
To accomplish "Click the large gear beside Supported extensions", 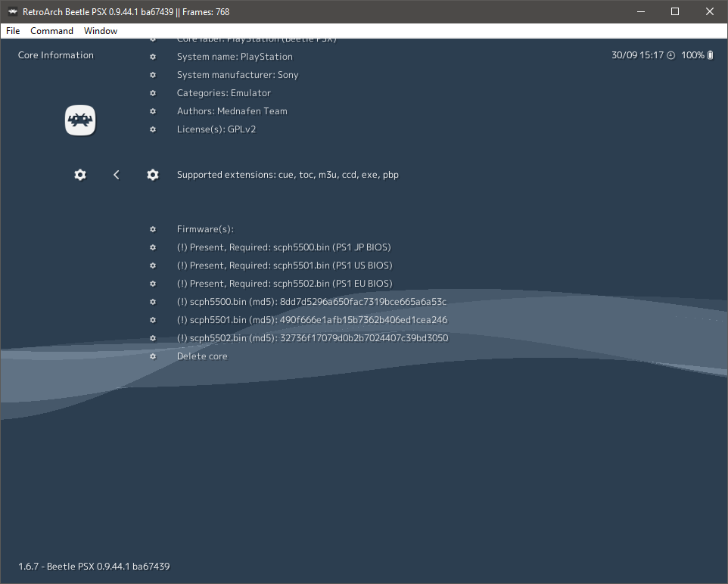I will [x=153, y=175].
